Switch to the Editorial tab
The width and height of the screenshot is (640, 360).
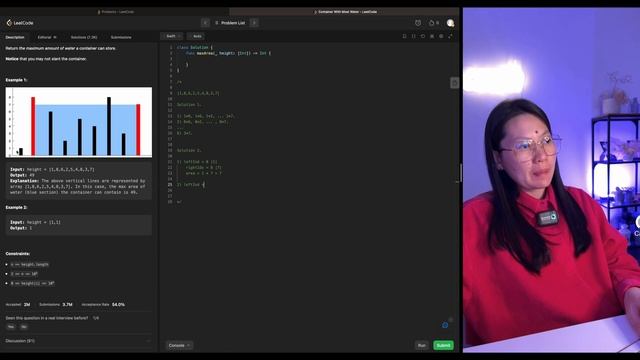point(47,37)
